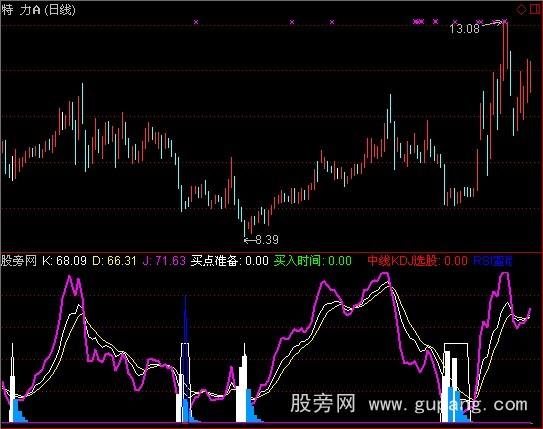Click the green 买入时间: 0.00 label
Screen dimensions: 543x429
(x=313, y=260)
